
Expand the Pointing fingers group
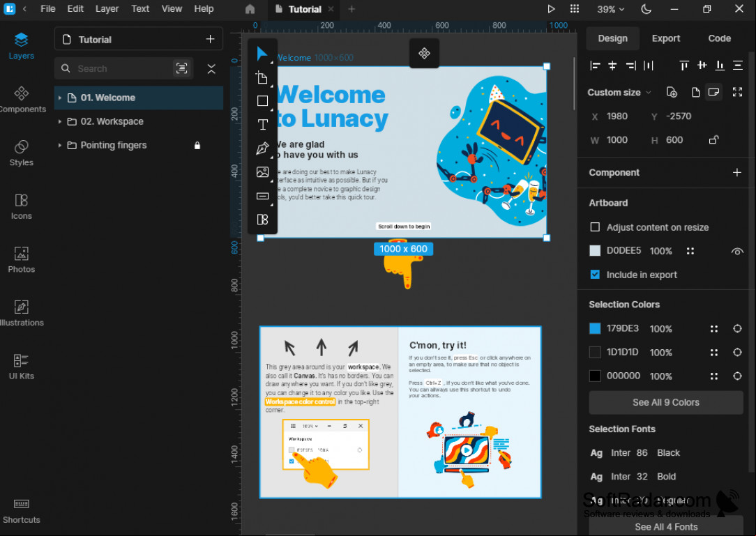(60, 145)
